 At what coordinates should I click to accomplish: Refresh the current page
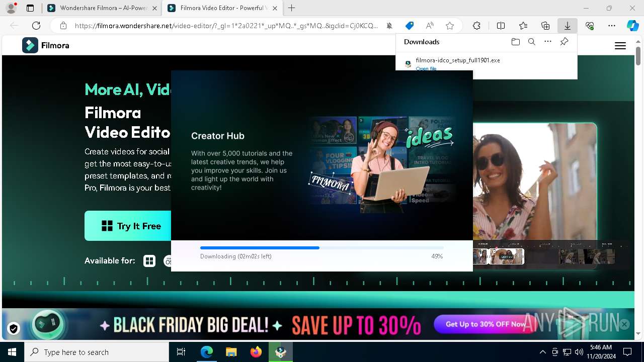click(x=36, y=26)
